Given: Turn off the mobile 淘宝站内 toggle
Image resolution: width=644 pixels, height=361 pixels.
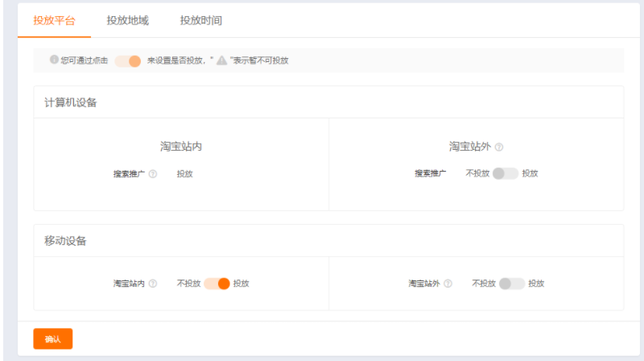Looking at the screenshot, I should click(217, 284).
